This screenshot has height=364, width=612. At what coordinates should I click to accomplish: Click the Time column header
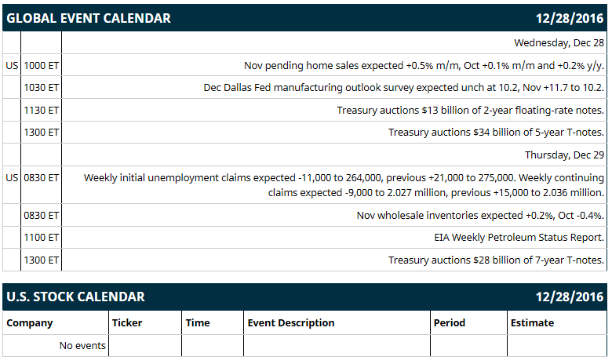tap(198, 322)
